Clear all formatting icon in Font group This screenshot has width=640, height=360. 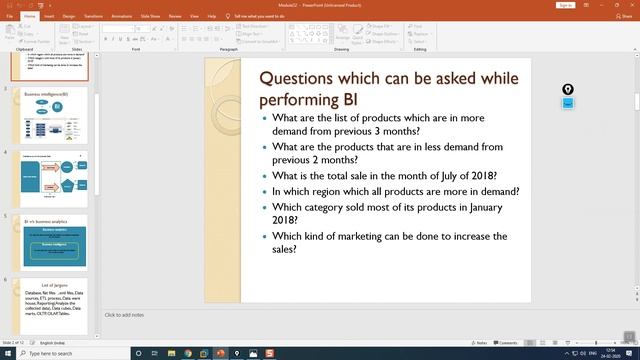(171, 29)
